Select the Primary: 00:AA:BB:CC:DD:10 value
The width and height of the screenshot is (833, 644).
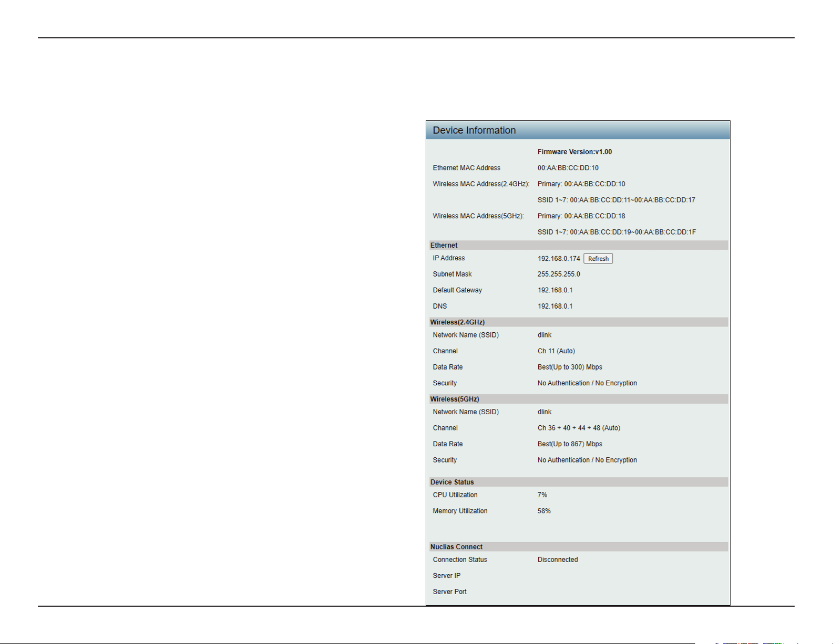[581, 184]
